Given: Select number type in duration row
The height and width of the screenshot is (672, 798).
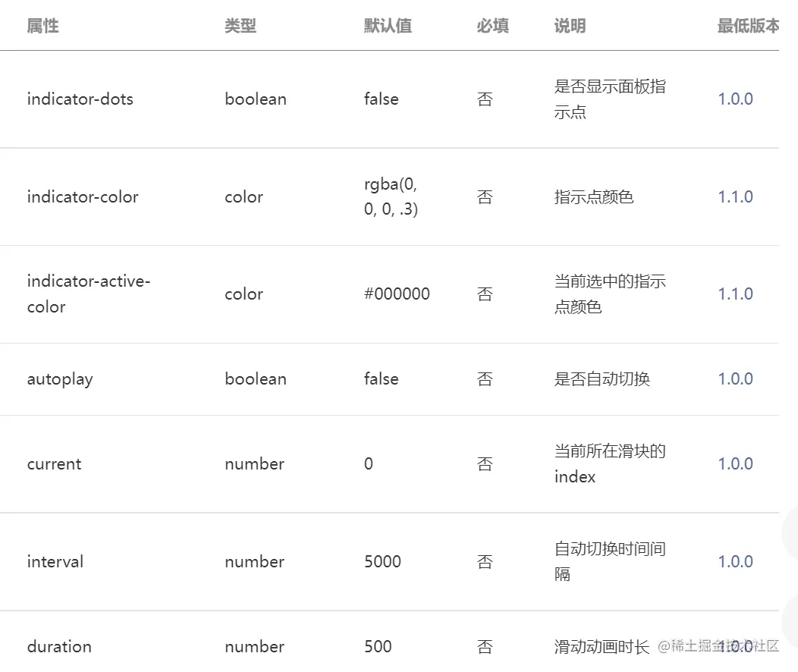Looking at the screenshot, I should [254, 646].
